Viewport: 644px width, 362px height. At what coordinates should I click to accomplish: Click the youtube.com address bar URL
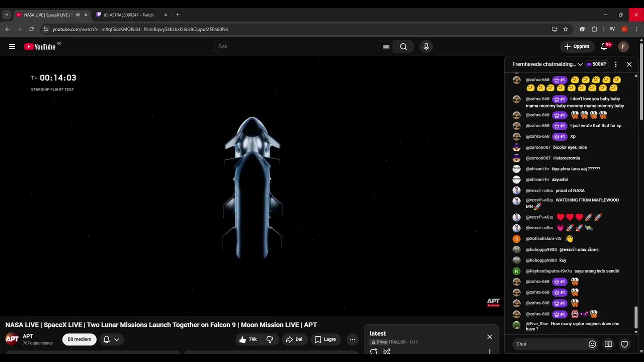click(x=140, y=29)
